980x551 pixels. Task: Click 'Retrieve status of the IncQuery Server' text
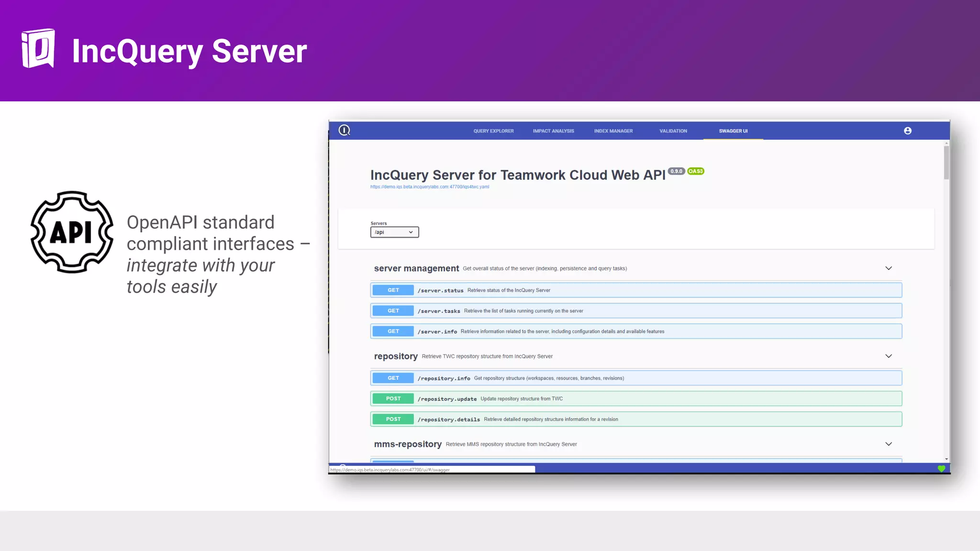pos(509,290)
